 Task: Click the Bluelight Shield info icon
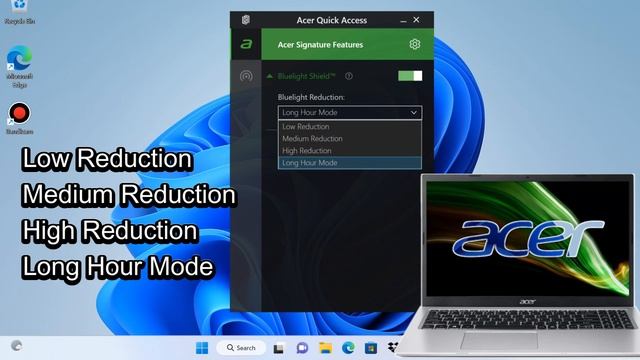click(349, 76)
